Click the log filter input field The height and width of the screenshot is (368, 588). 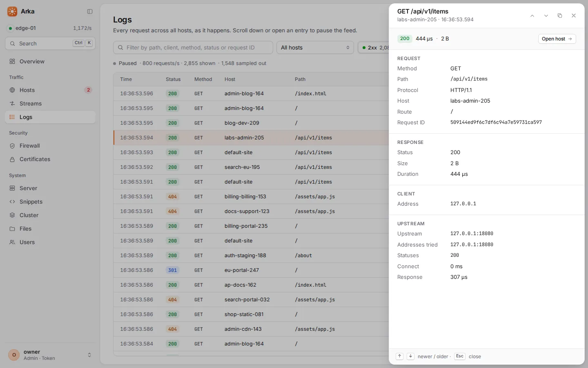(x=193, y=47)
